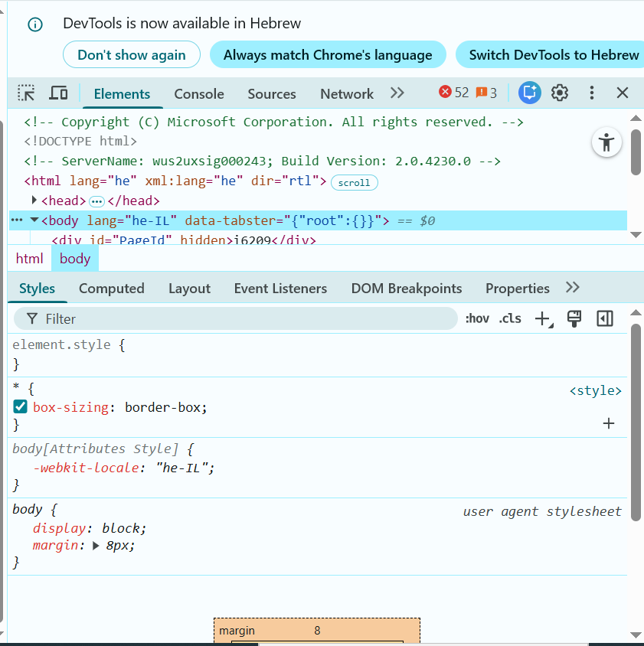644x646 pixels.
Task: Expand the margin shorthand property
Action: click(x=96, y=546)
